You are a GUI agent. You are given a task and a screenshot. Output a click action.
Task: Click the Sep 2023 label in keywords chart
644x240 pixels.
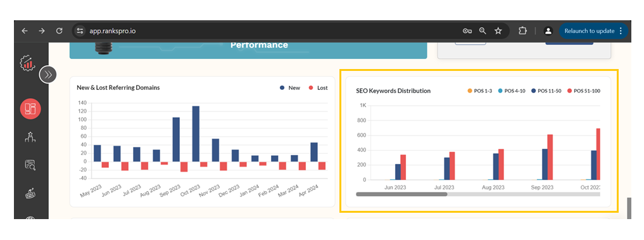541,187
